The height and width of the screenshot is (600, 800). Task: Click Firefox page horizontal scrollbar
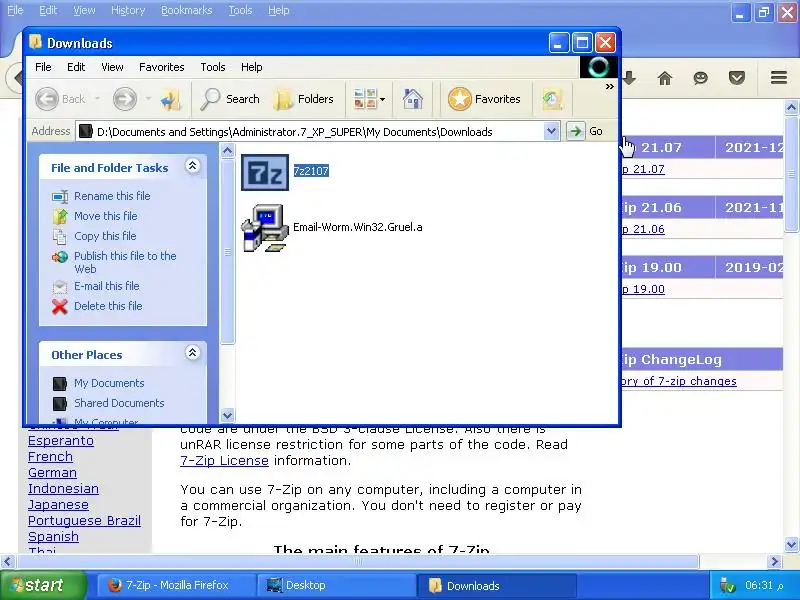click(x=357, y=562)
